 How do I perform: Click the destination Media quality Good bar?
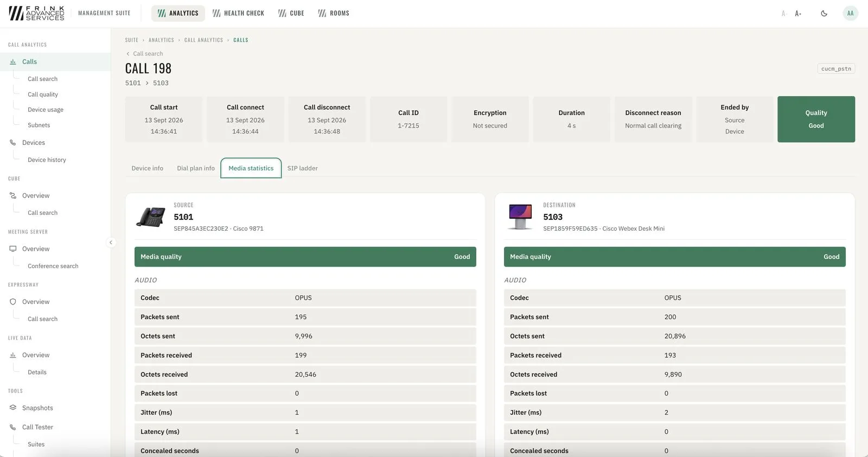tap(675, 257)
